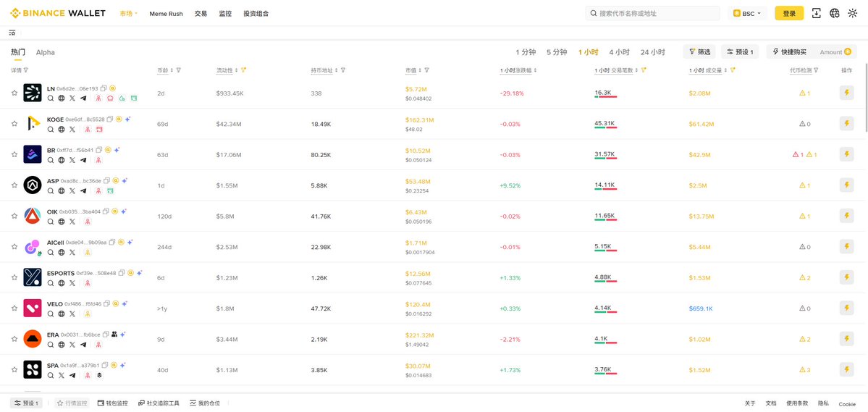
Task: Open 钱包监控 in the bottom bar
Action: pos(112,403)
